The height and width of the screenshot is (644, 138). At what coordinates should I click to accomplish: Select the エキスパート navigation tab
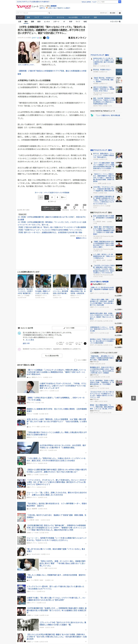(48, 17)
